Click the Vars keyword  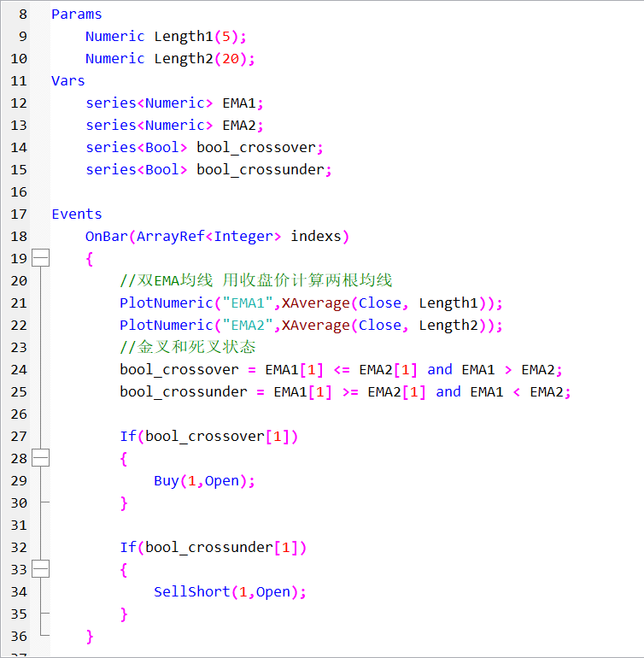point(67,80)
